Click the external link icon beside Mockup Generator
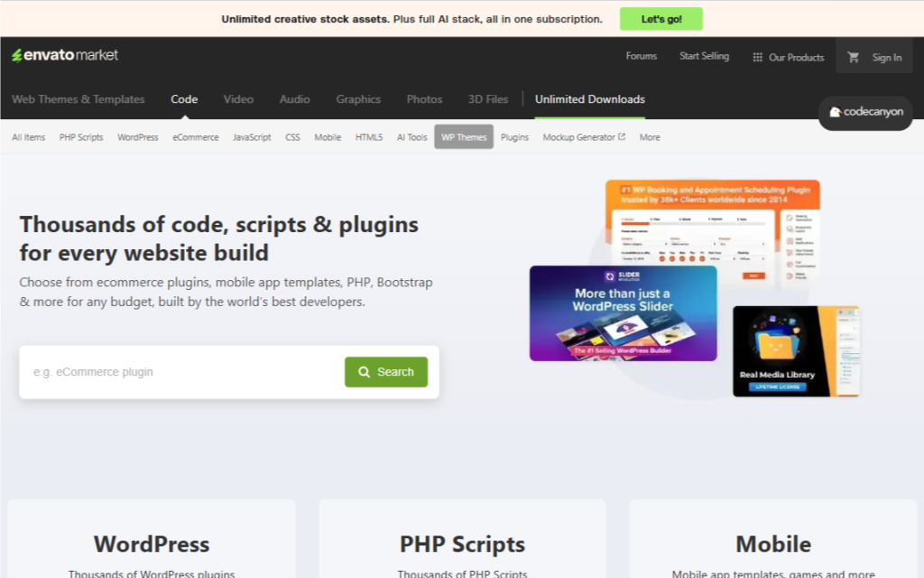Image resolution: width=924 pixels, height=578 pixels. [x=621, y=136]
